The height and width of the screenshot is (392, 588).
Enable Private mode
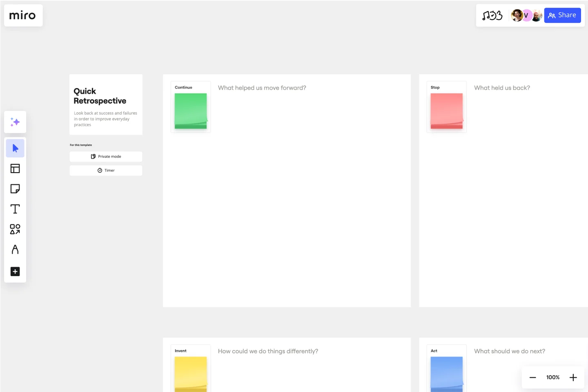click(106, 157)
